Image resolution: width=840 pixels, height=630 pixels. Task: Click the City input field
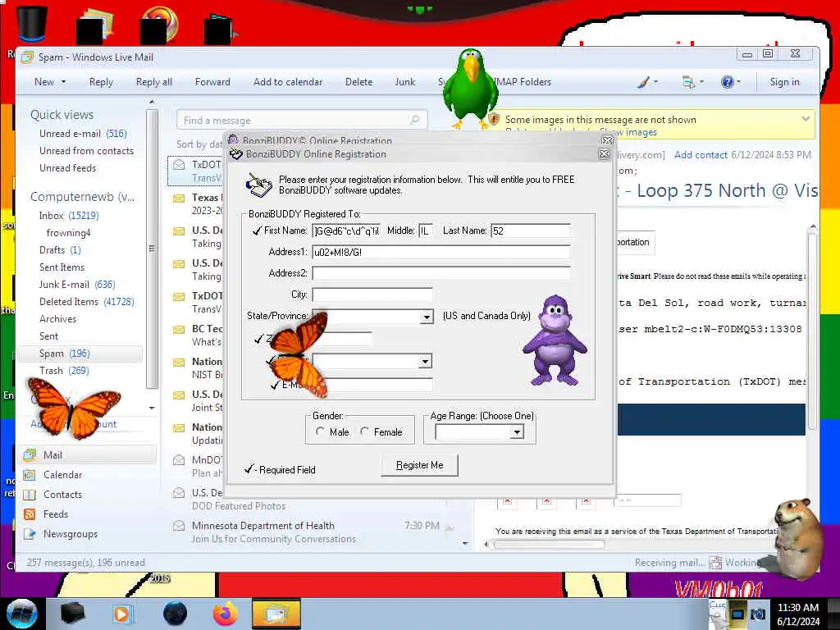[372, 294]
